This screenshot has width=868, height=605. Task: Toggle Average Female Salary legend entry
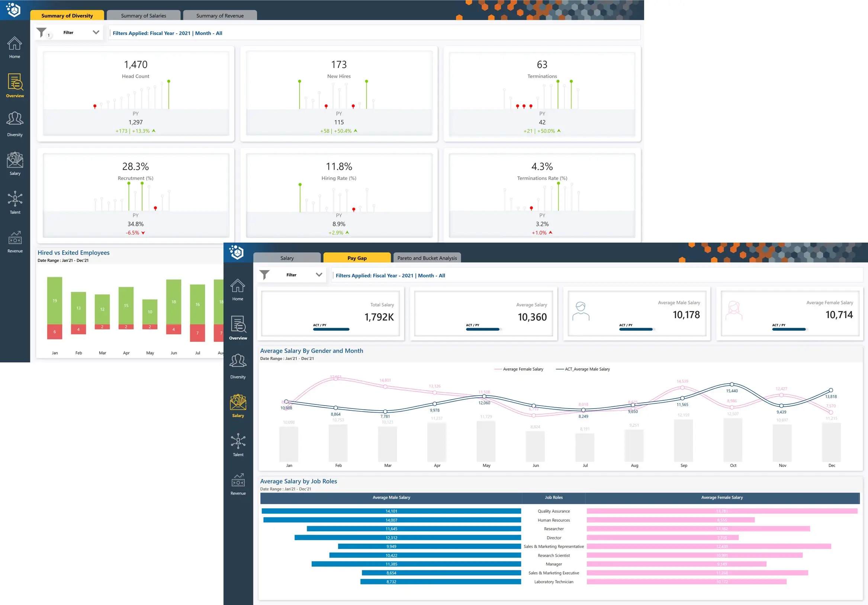click(523, 369)
